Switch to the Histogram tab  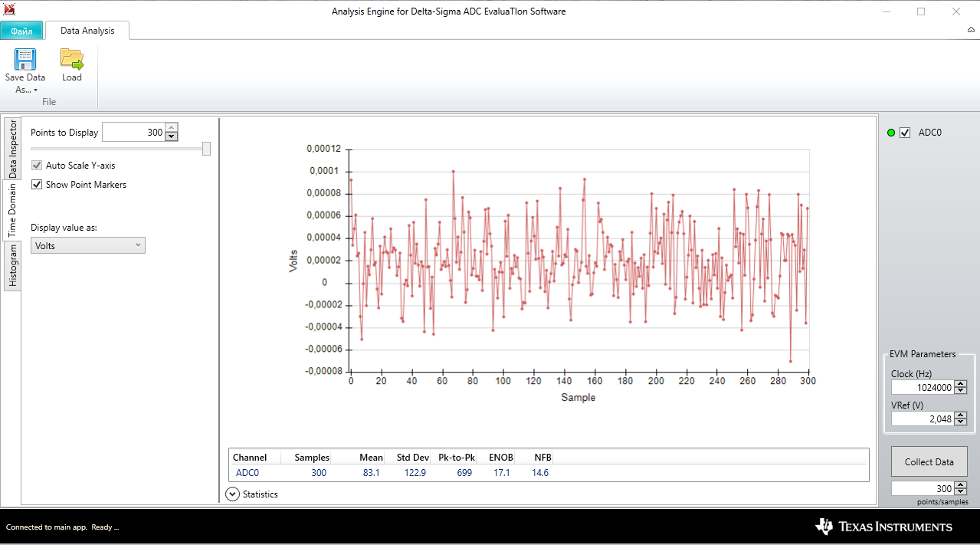coord(12,266)
